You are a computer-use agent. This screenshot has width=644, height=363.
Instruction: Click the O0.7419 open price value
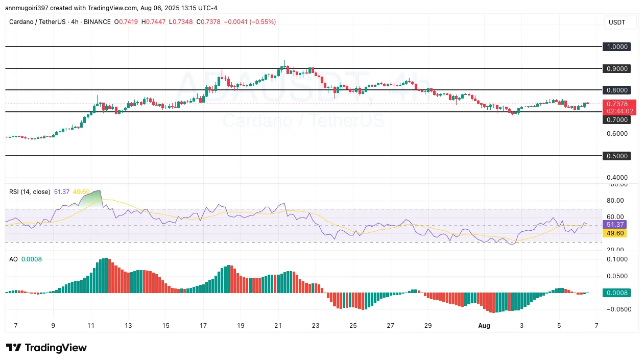[x=127, y=22]
